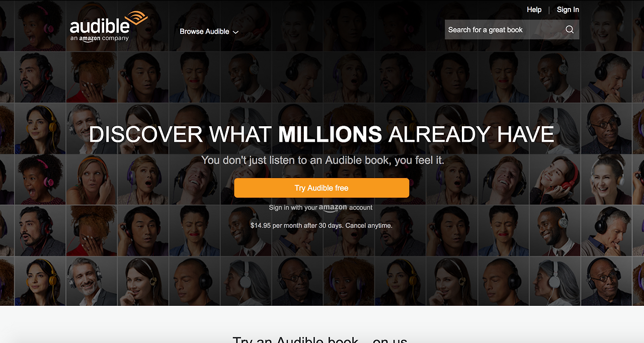Click the 'an amazon company' tagline

coord(100,38)
